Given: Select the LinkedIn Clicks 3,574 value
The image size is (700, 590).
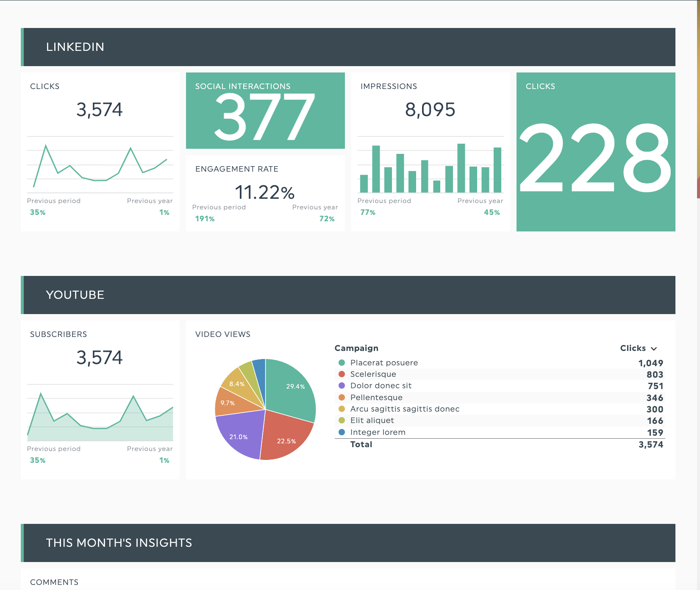Looking at the screenshot, I should tap(100, 110).
